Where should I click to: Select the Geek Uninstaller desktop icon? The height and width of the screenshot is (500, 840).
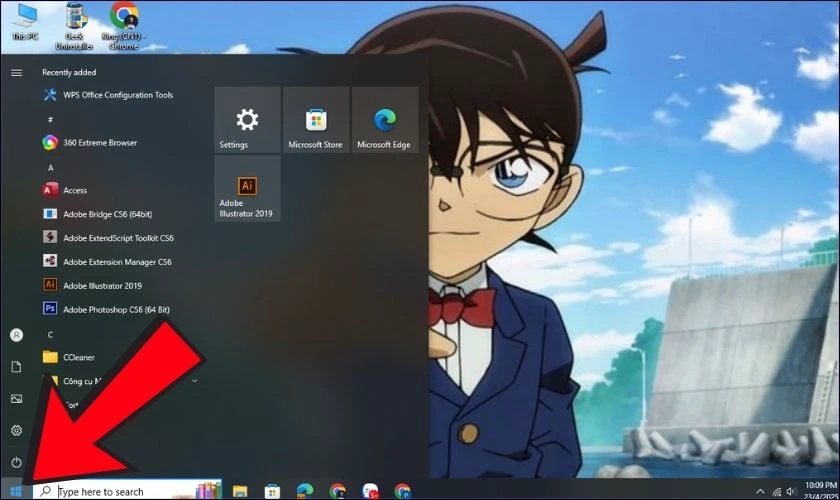(x=74, y=26)
